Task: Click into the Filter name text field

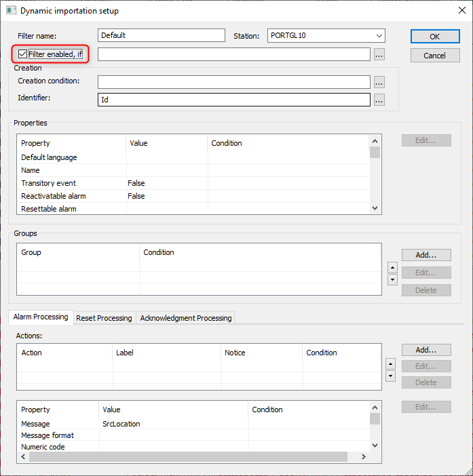Action: pos(161,35)
